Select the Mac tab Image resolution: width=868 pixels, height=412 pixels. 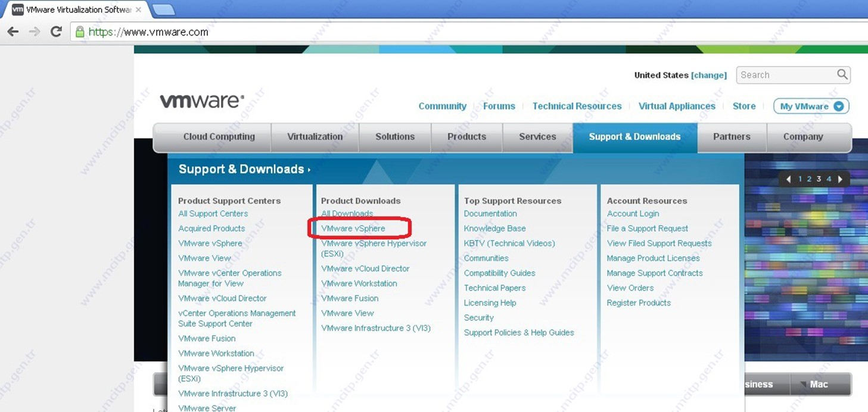[820, 385]
